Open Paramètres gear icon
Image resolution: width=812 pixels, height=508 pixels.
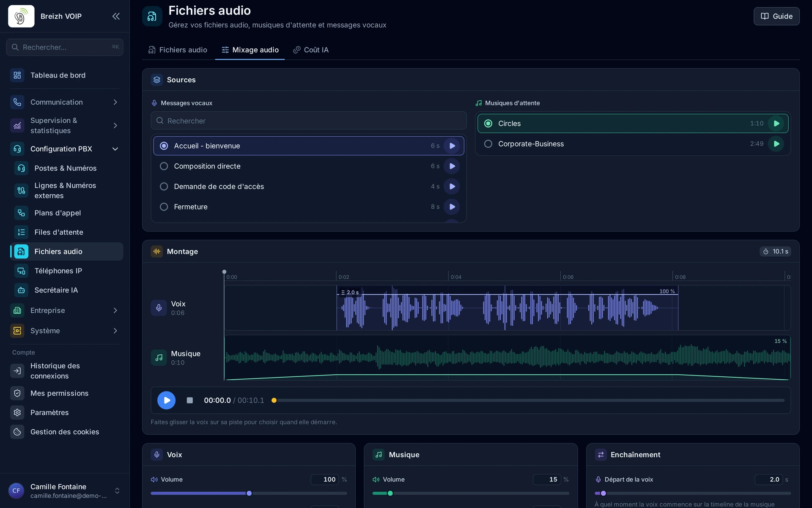[x=17, y=412]
